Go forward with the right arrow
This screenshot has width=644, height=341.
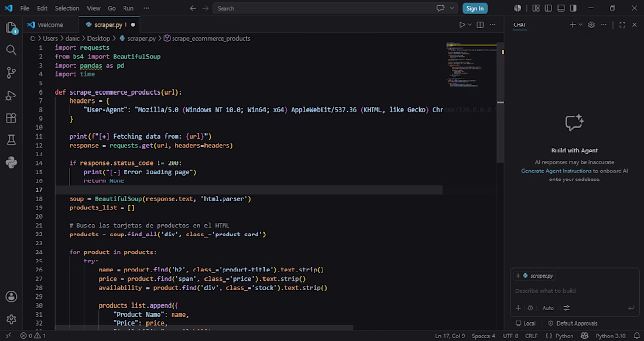coord(205,8)
